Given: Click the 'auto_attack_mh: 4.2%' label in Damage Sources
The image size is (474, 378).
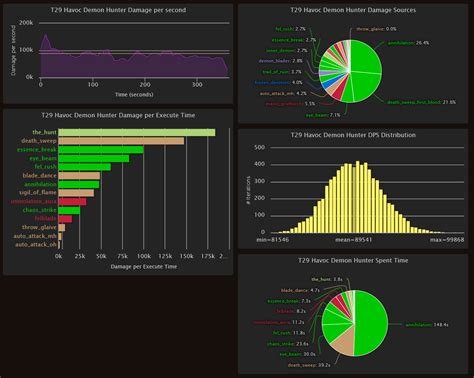Looking at the screenshot, I should 283,94.
